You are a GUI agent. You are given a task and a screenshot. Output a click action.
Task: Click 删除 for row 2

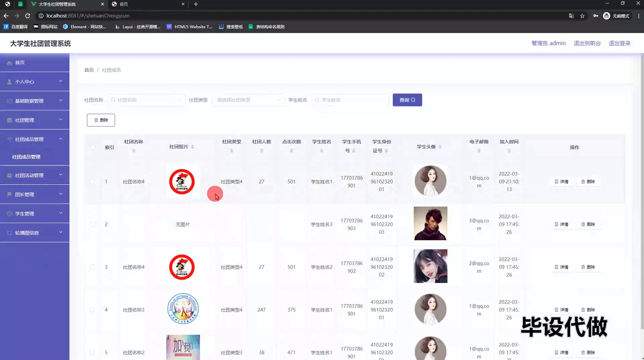tap(588, 224)
